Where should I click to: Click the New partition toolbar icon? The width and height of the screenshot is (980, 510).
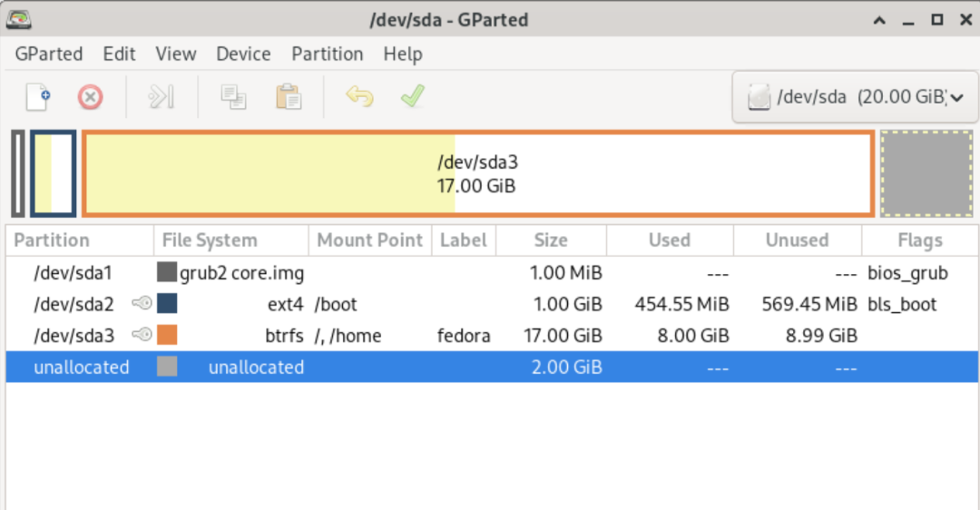click(38, 96)
